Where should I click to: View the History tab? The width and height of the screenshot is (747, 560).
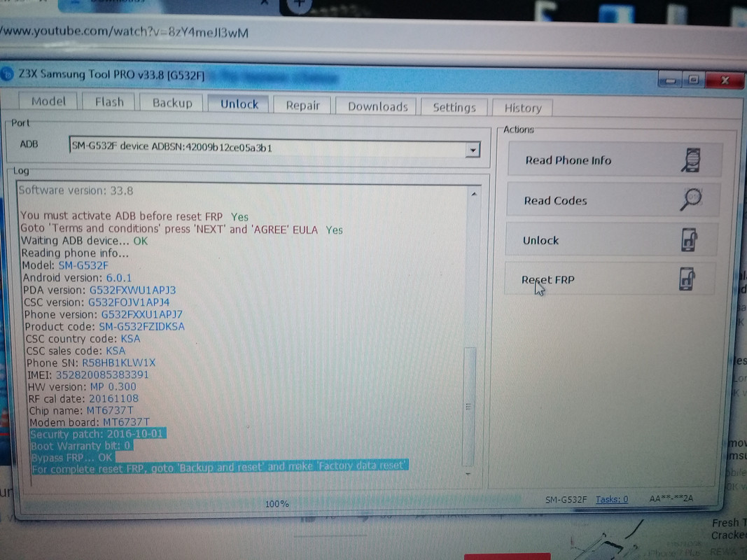(522, 108)
